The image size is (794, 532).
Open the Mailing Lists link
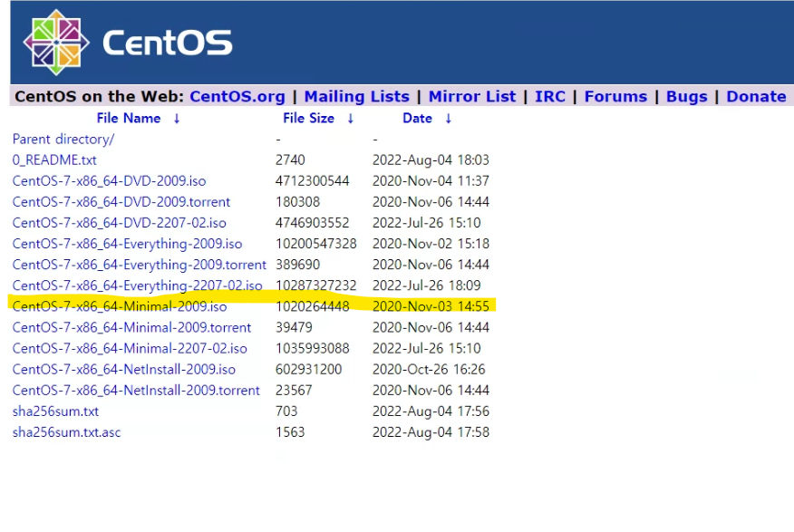356,96
